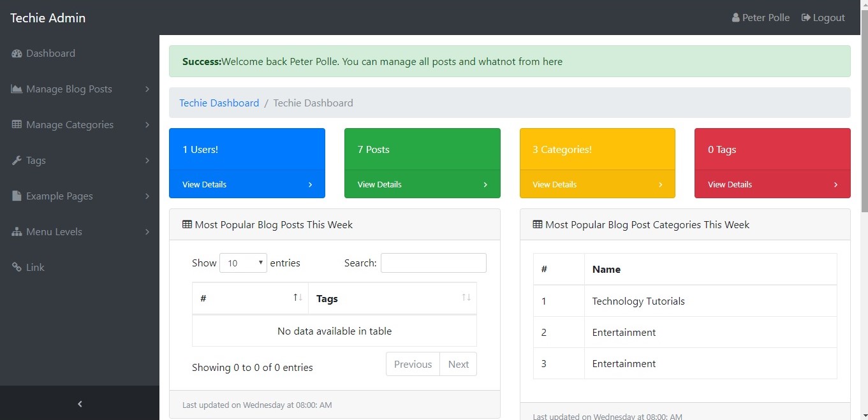This screenshot has width=868, height=420.
Task: Open Techie Dashboard breadcrumb link
Action: [x=219, y=103]
